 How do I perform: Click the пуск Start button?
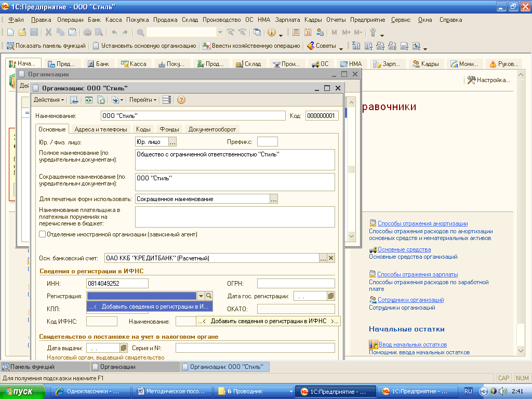22,392
